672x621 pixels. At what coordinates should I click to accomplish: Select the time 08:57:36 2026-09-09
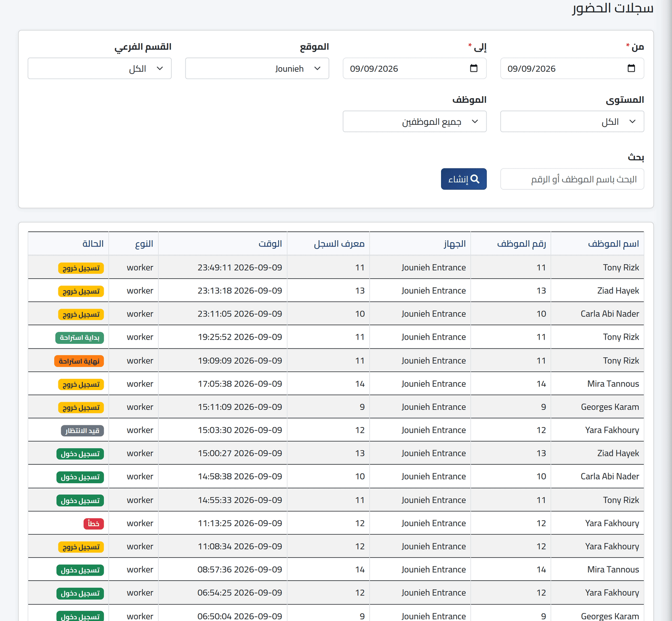[240, 569]
